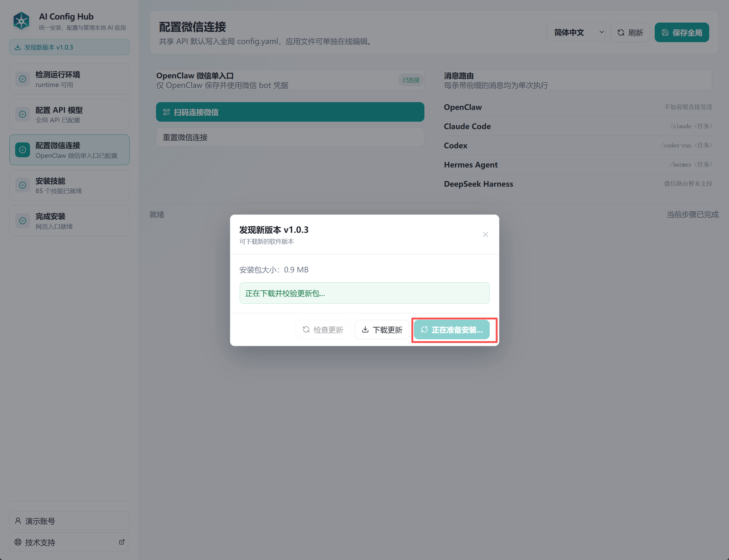Click the external link icon in 技术支持

(x=122, y=542)
